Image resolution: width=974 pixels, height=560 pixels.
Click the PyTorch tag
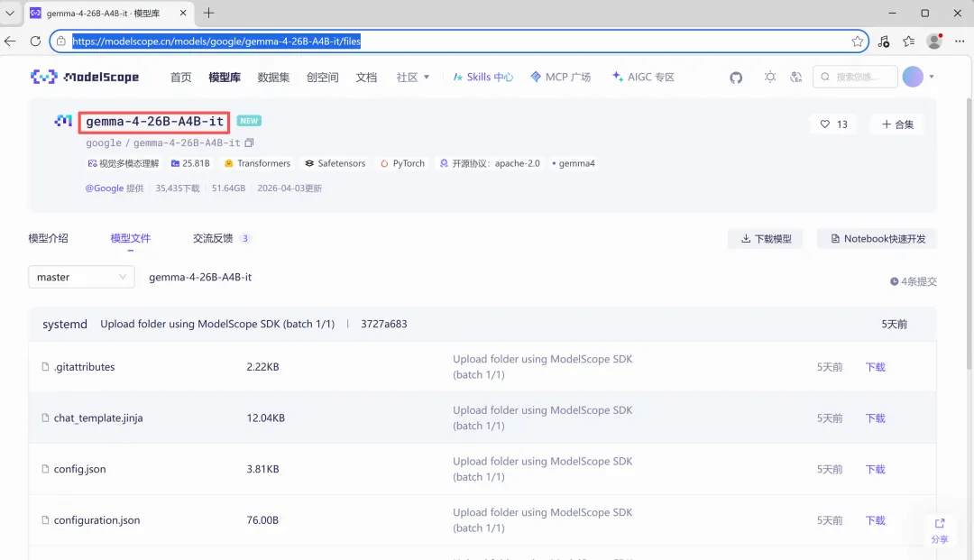click(x=402, y=163)
